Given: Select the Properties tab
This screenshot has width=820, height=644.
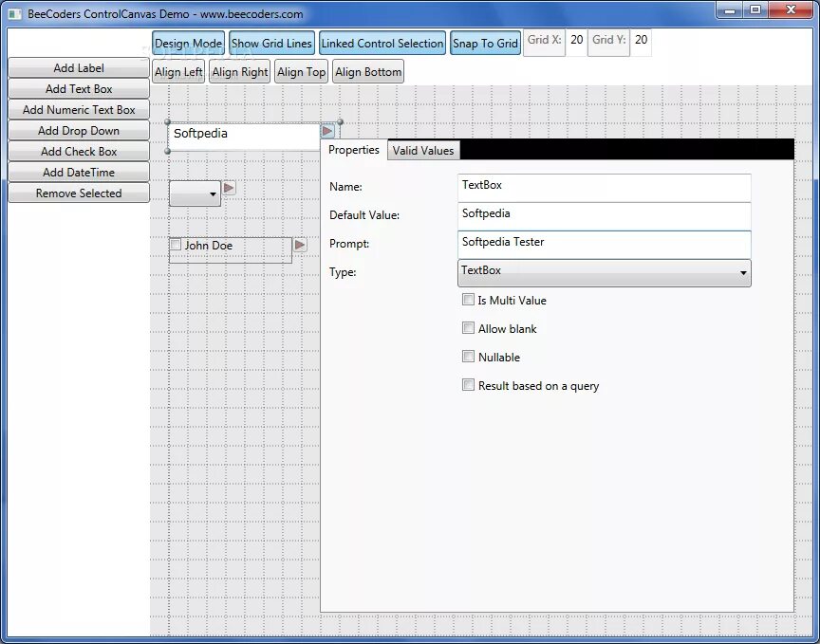Looking at the screenshot, I should pyautogui.click(x=354, y=150).
